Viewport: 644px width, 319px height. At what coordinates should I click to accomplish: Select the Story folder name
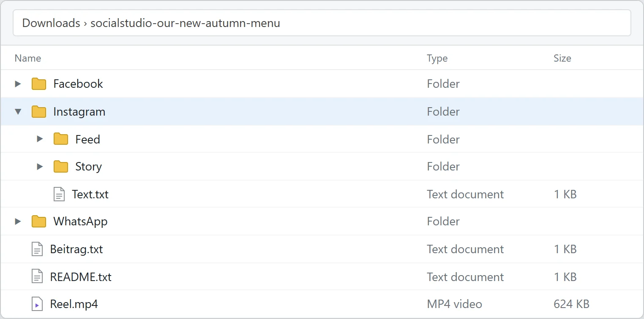point(88,166)
